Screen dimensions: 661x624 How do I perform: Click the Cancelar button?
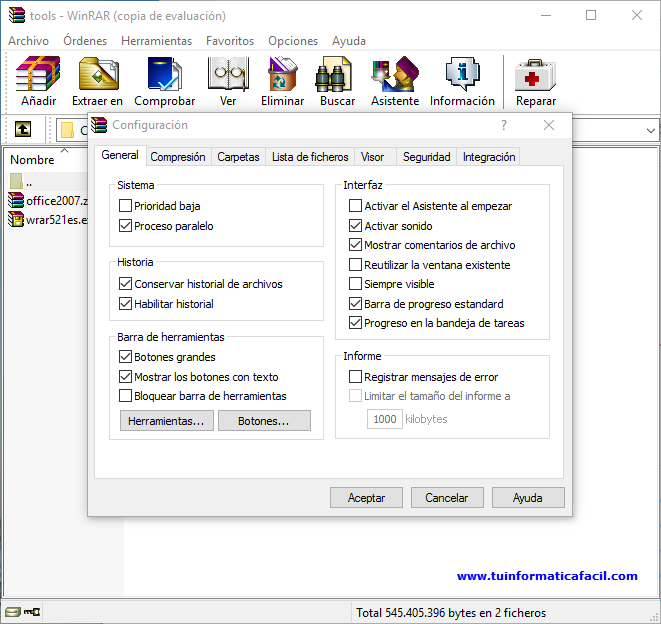[x=447, y=498]
